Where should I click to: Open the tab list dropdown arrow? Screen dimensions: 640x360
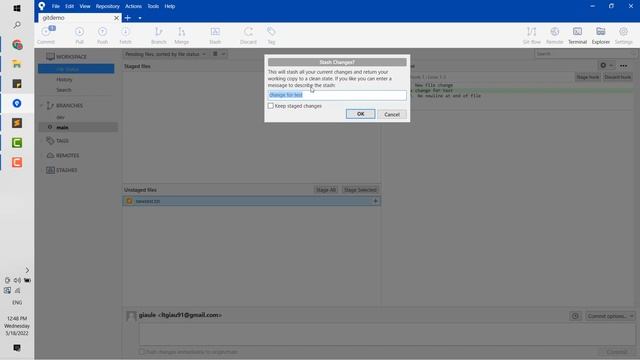pyautogui.click(x=140, y=18)
